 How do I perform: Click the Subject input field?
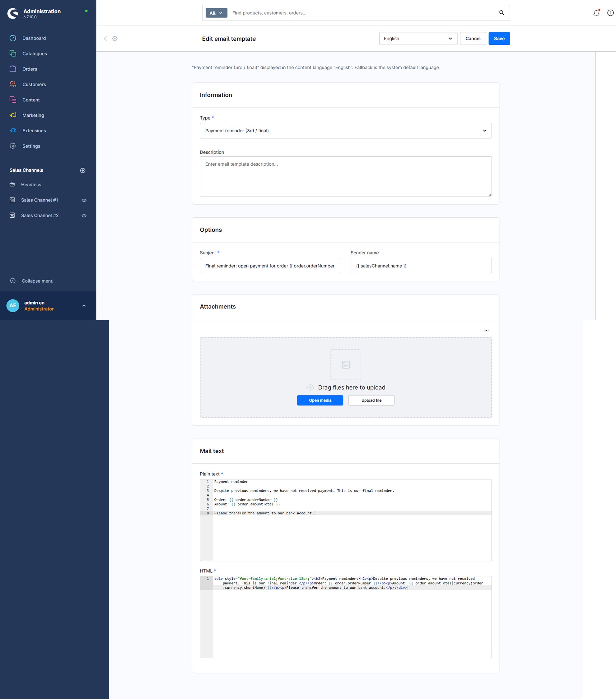click(270, 265)
